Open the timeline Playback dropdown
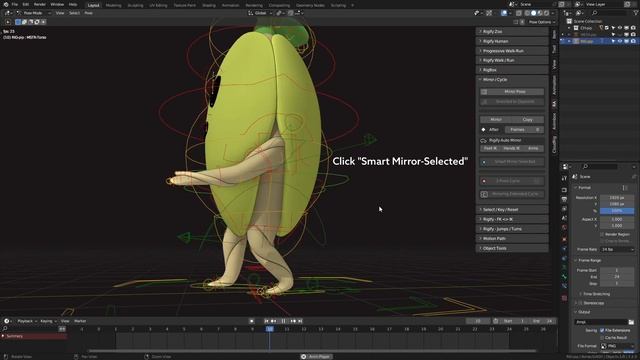640x360 pixels. tap(27, 321)
